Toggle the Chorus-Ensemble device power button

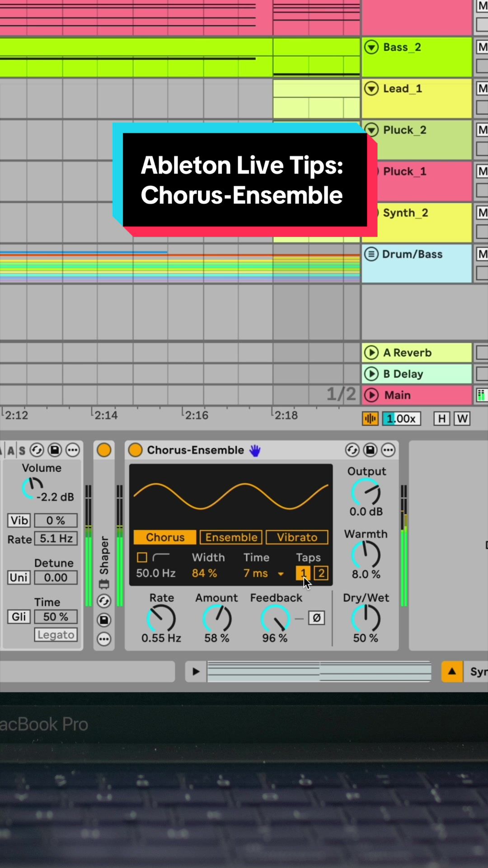pyautogui.click(x=135, y=450)
